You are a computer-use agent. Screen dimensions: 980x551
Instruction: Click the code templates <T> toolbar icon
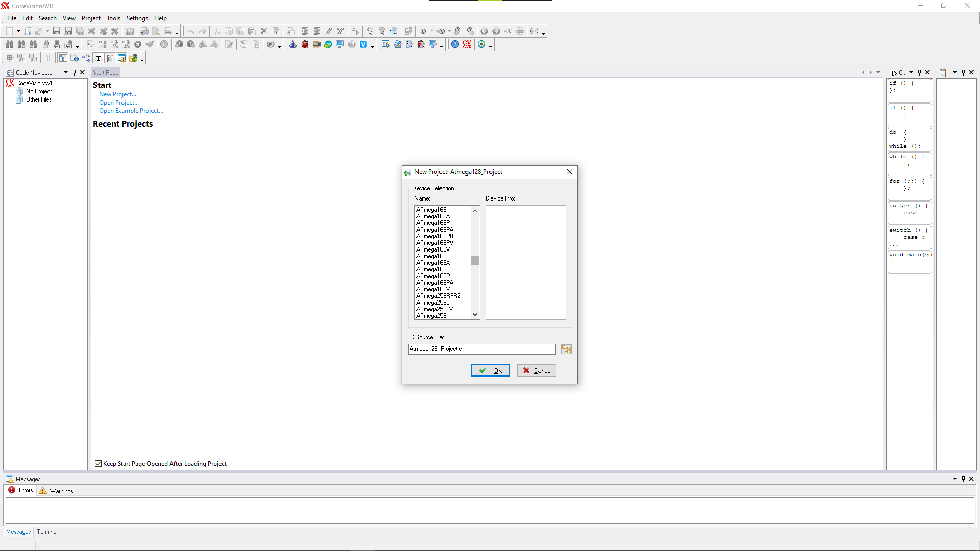(99, 58)
